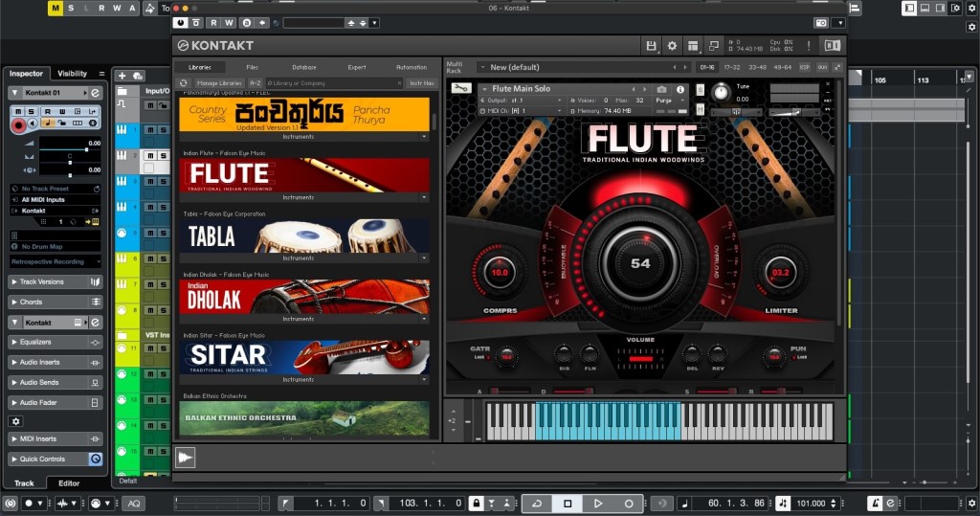This screenshot has height=516, width=980.
Task: Click the wrench edit-instrument icon
Action: [x=461, y=88]
